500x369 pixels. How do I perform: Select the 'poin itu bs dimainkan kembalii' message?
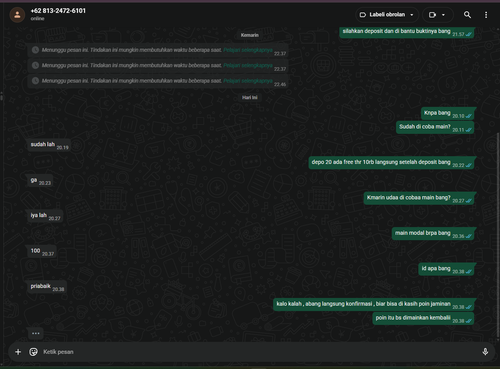click(x=423, y=318)
